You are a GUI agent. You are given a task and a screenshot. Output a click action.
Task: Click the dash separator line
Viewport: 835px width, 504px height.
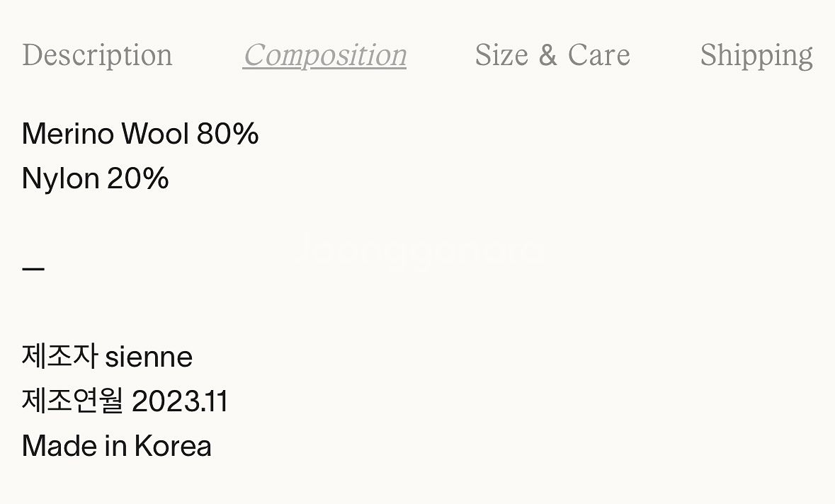coord(33,269)
